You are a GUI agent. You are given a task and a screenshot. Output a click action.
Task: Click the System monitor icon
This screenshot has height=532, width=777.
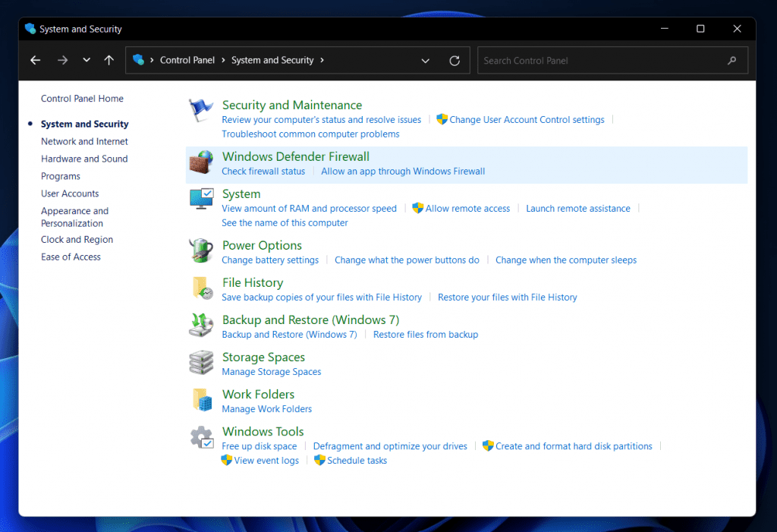pos(201,200)
